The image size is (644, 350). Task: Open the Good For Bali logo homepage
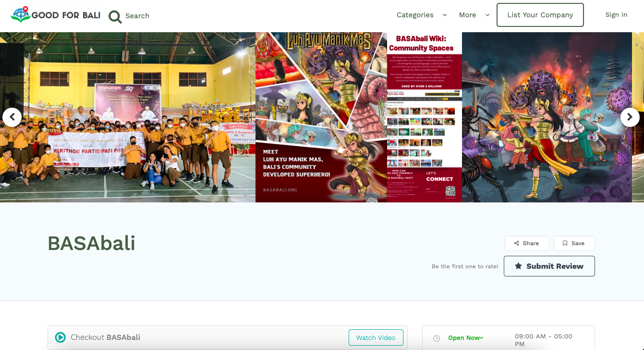click(56, 15)
